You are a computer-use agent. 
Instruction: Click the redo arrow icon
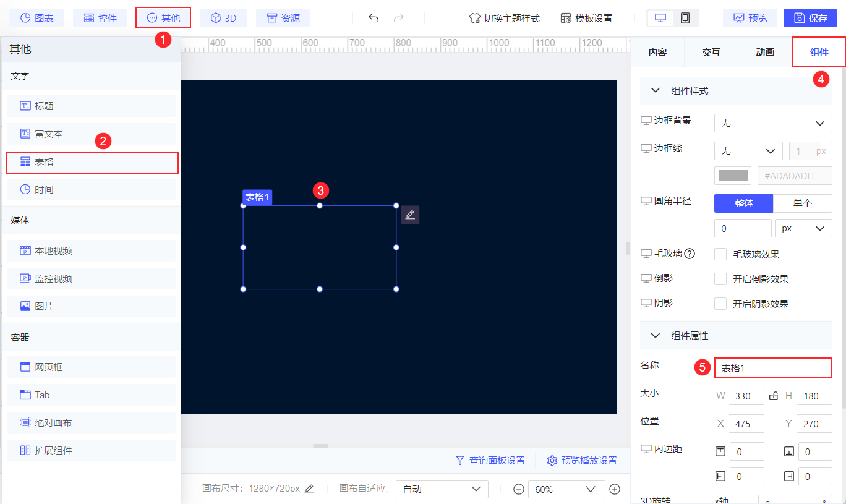[x=398, y=18]
